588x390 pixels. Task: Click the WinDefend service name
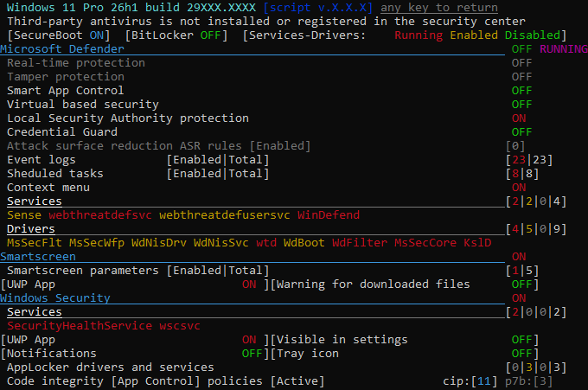(x=329, y=215)
